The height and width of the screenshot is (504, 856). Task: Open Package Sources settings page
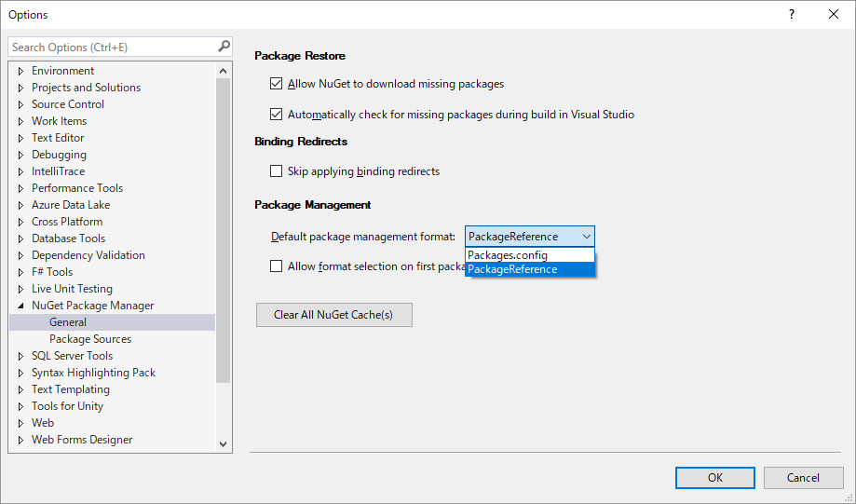point(90,339)
